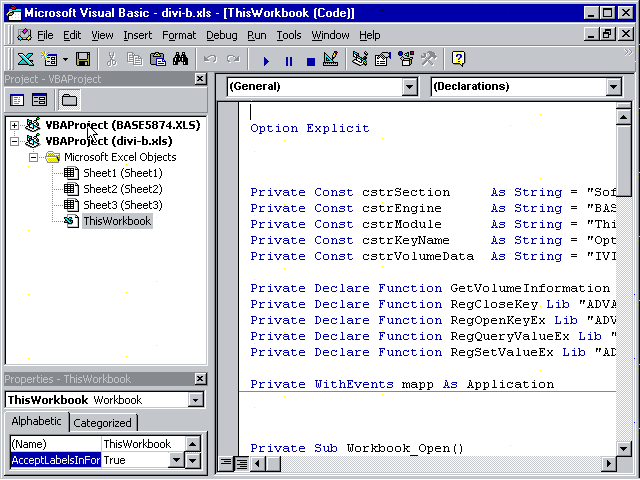Select VBAProject (divi-b.xls) in tree

coord(109,141)
